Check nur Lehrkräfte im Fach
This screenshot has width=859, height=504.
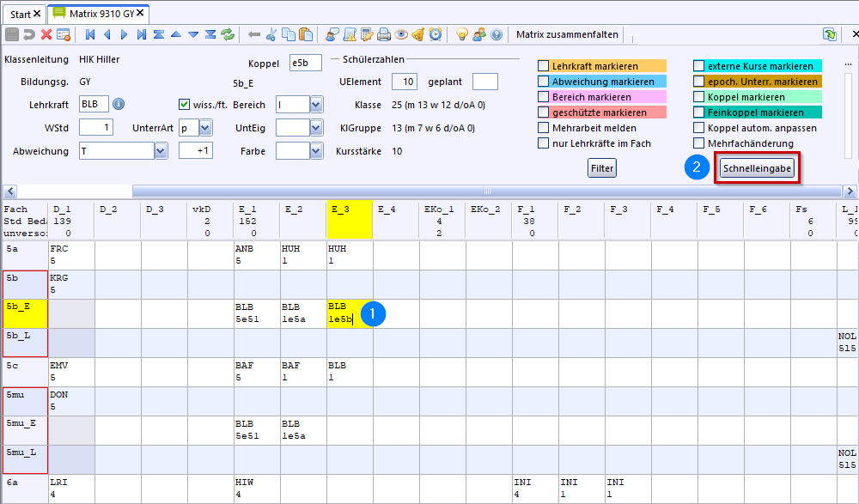pos(544,143)
